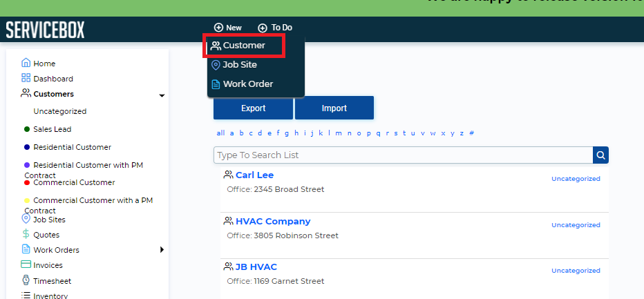Click the Work Order document icon in dropdown

pos(216,84)
